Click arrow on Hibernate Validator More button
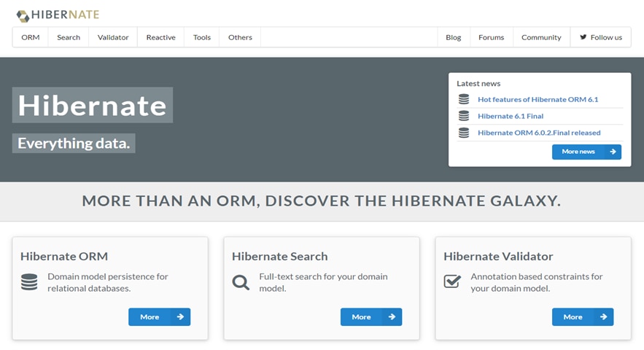Image resolution: width=644 pixels, height=350 pixels. tap(603, 316)
